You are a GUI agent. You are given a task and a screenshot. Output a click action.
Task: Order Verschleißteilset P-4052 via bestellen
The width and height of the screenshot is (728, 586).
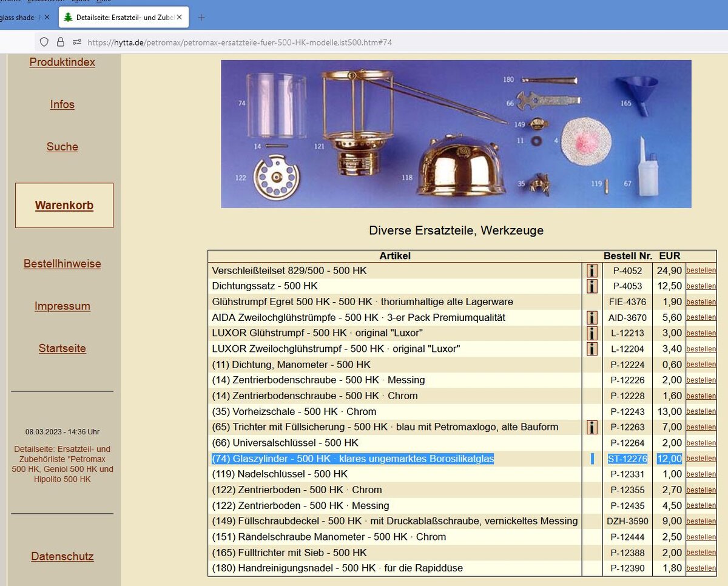(x=701, y=271)
